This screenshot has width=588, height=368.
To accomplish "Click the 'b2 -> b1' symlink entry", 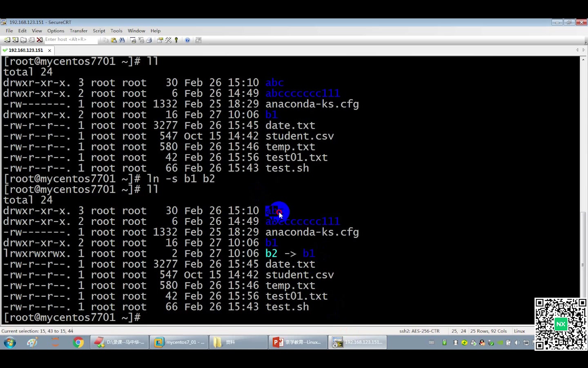I will pos(290,254).
